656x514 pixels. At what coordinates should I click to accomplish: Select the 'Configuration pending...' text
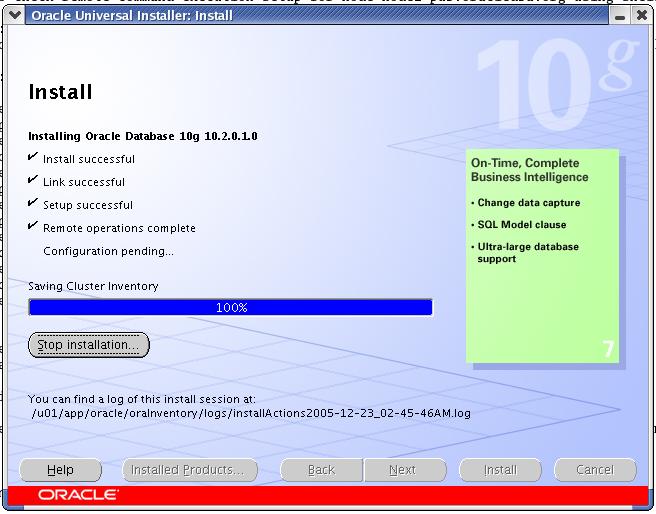coord(108,251)
